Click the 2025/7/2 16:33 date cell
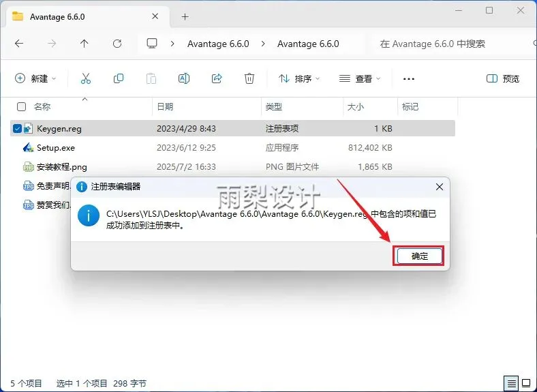Viewport: 537px width, 392px height. pyautogui.click(x=186, y=167)
